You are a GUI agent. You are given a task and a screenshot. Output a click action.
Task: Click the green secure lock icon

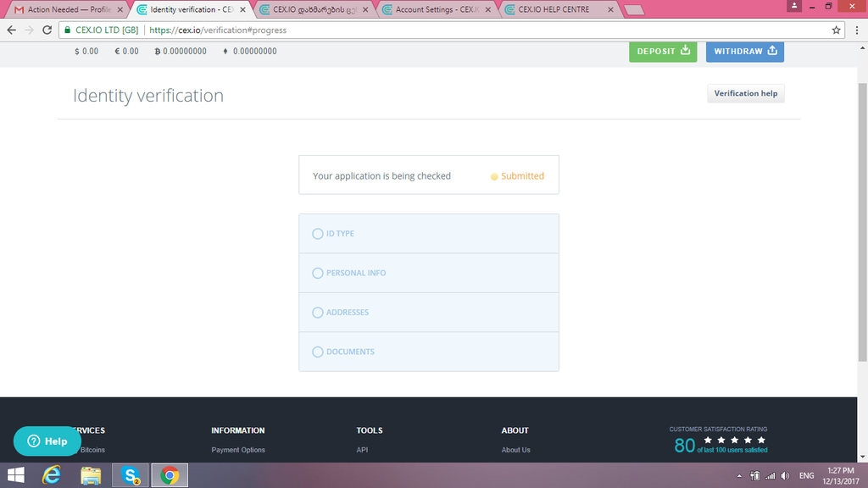coord(68,30)
